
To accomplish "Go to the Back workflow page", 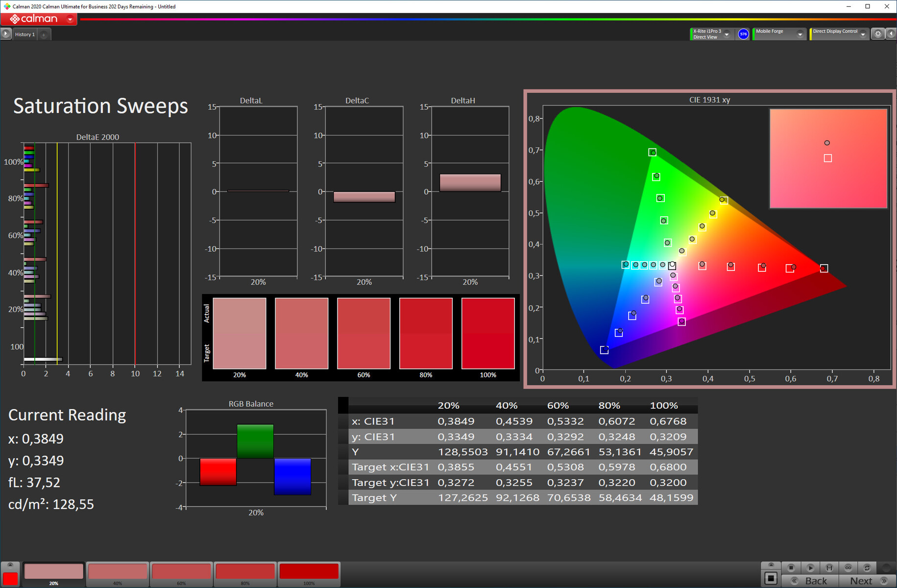I will tap(810, 581).
